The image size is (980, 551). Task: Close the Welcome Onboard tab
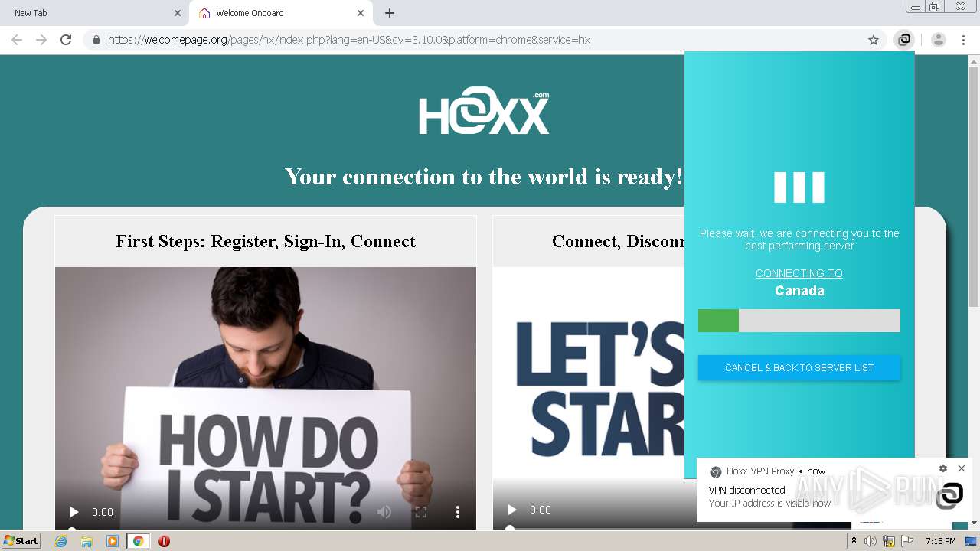pyautogui.click(x=360, y=13)
